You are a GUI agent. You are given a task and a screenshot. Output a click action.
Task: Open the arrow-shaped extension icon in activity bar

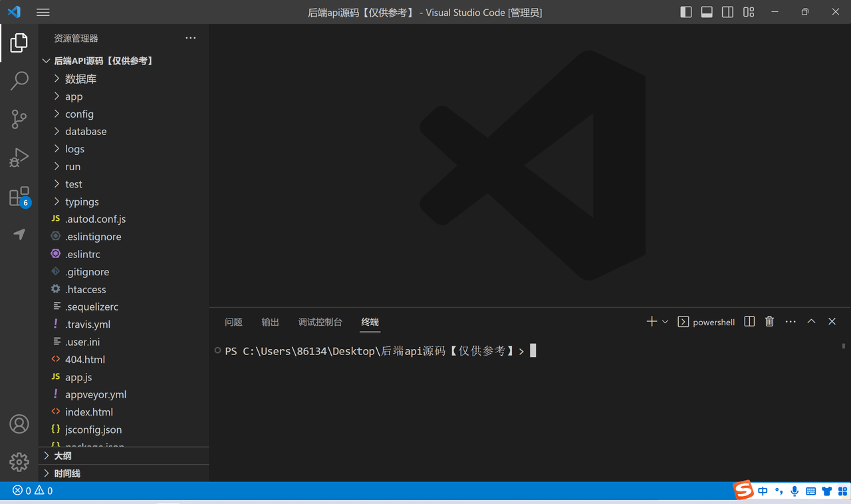[19, 234]
